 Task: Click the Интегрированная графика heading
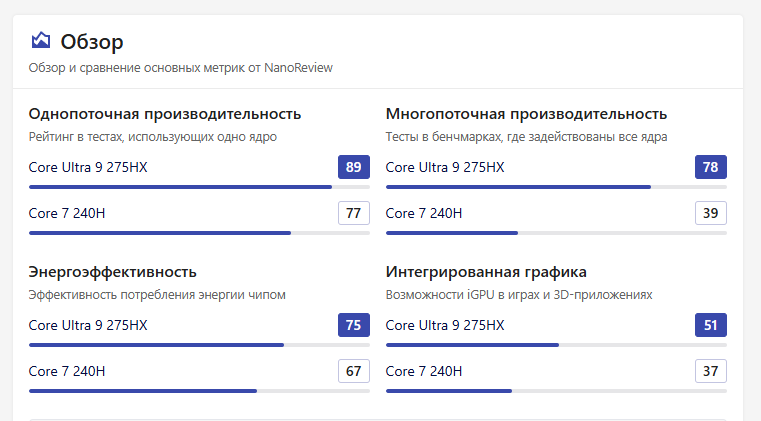click(486, 272)
